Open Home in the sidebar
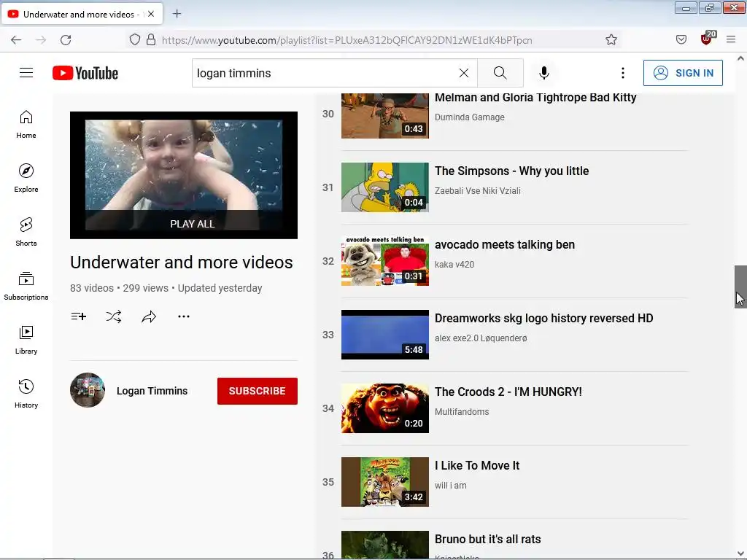 coord(26,124)
